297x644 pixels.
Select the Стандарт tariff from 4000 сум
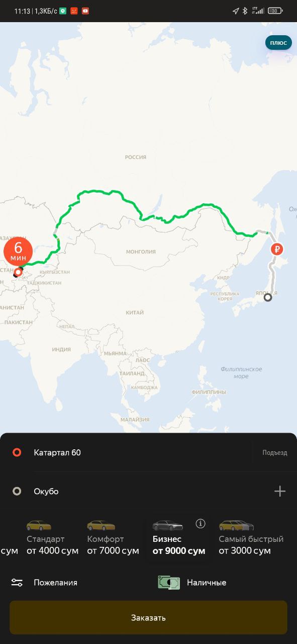click(x=52, y=538)
